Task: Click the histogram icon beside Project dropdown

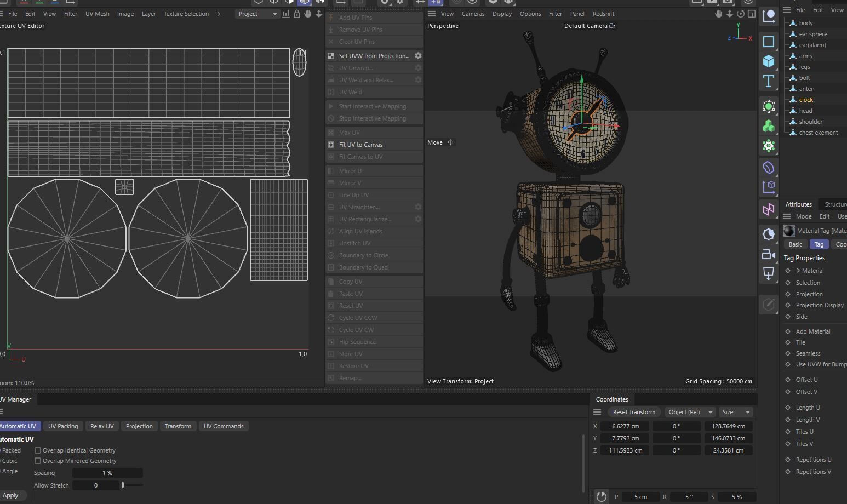Action: (x=286, y=14)
